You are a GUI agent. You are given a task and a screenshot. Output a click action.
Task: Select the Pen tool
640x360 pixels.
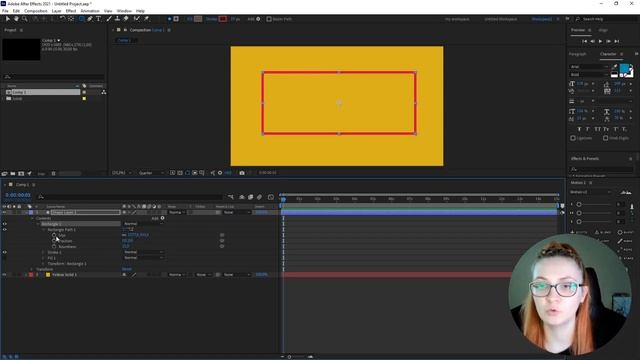90,19
